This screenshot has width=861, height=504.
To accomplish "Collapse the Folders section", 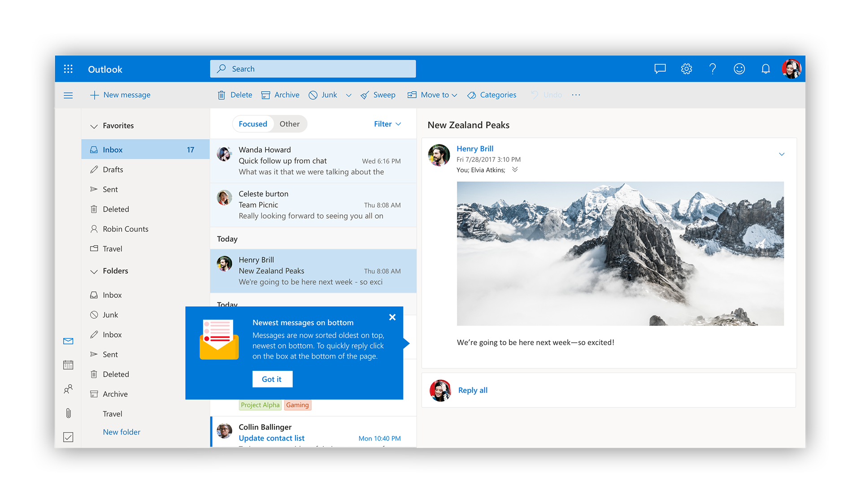I will [94, 271].
